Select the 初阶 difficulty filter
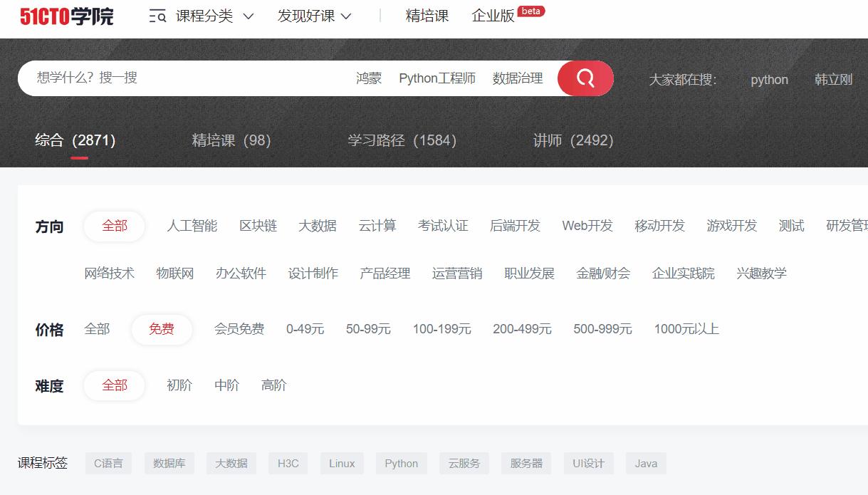Viewport: 868px width, 495px height. tap(178, 385)
